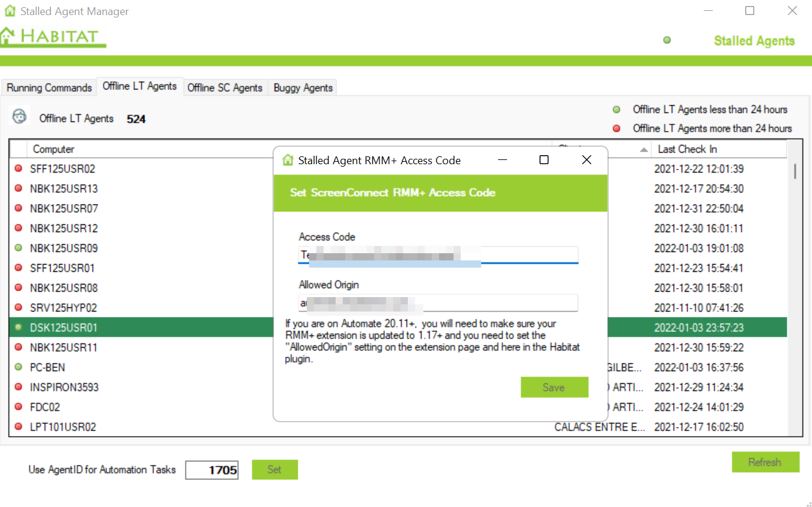
Task: Click the Access Code input field
Action: tap(438, 254)
